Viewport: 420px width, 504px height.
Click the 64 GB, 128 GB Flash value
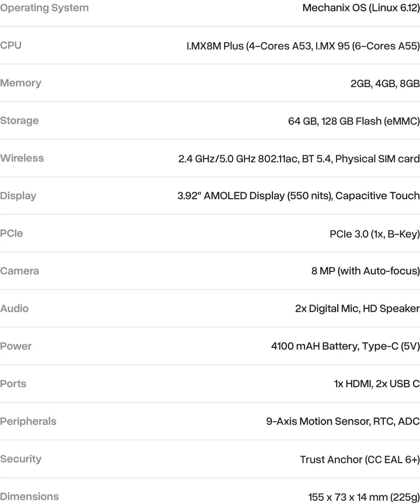pyautogui.click(x=354, y=121)
